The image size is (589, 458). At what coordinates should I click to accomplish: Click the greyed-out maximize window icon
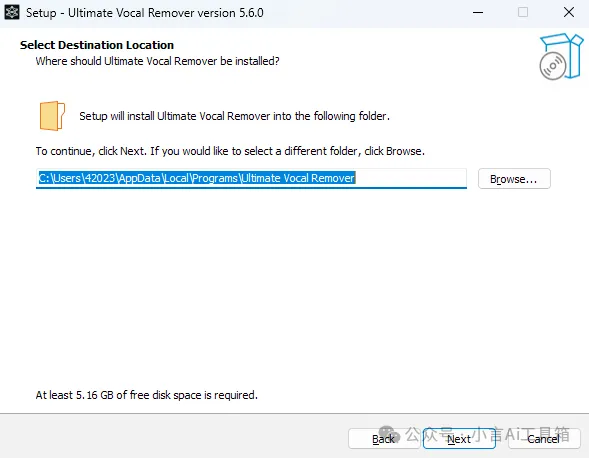pos(523,12)
